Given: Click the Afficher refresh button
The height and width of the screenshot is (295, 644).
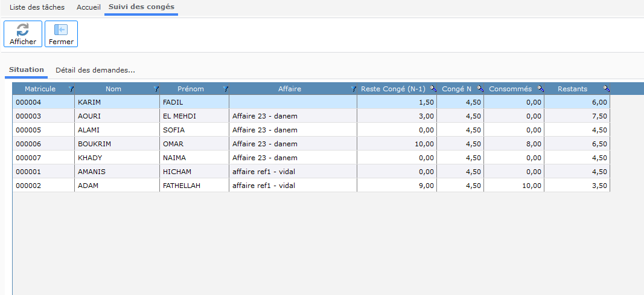Looking at the screenshot, I should 23,34.
